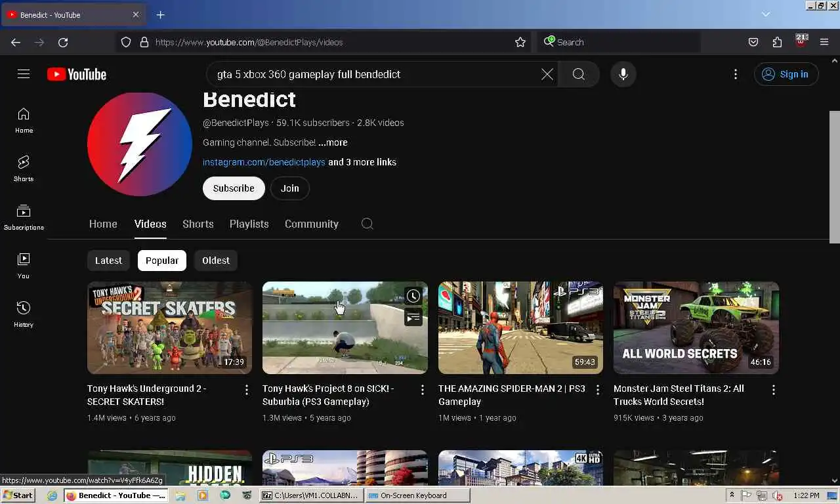Open options for Monster Jam video
840x504 pixels.
774,390
